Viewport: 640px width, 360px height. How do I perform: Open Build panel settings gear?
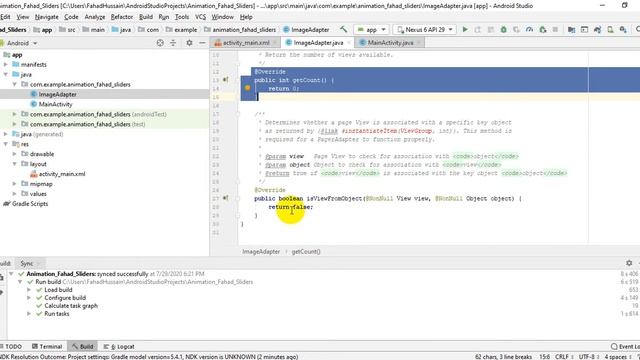[629, 263]
